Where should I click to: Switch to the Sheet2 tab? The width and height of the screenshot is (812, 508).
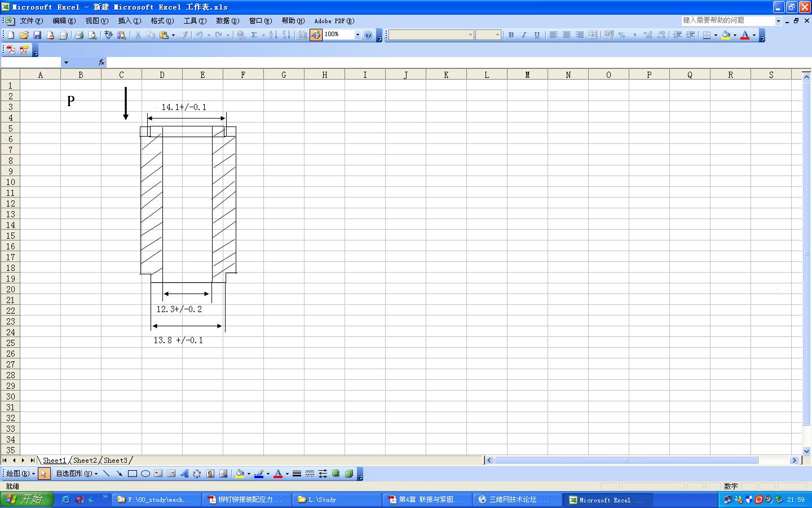85,461
